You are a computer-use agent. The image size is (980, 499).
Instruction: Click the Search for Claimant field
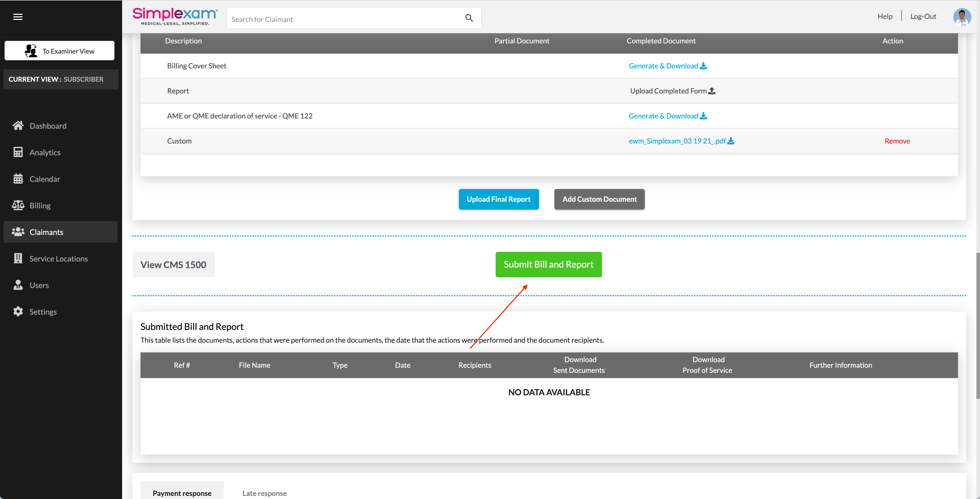342,19
